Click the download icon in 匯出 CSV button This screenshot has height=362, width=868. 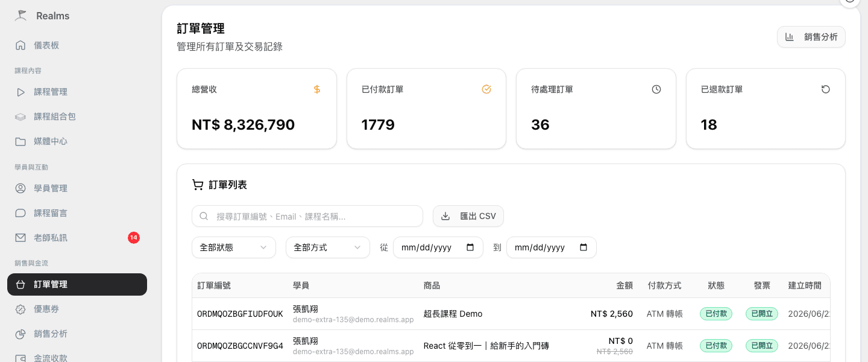click(x=445, y=216)
